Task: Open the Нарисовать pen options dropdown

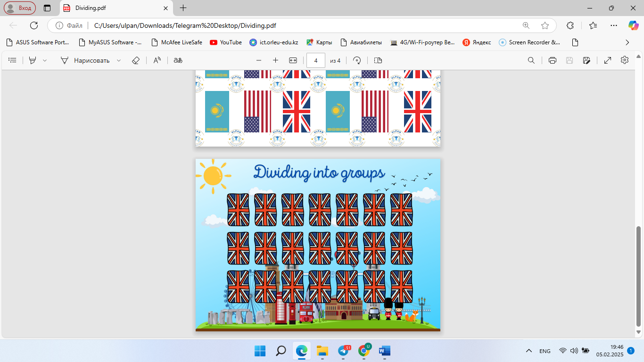Action: (119, 60)
